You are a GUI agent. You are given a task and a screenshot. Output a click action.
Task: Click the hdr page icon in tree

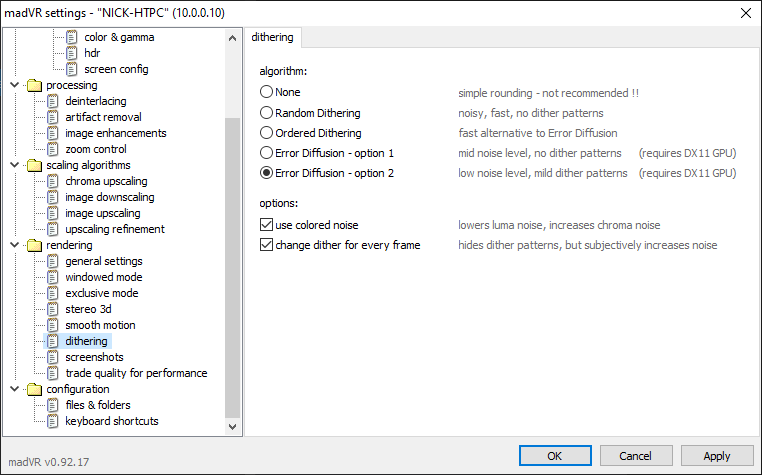click(72, 53)
